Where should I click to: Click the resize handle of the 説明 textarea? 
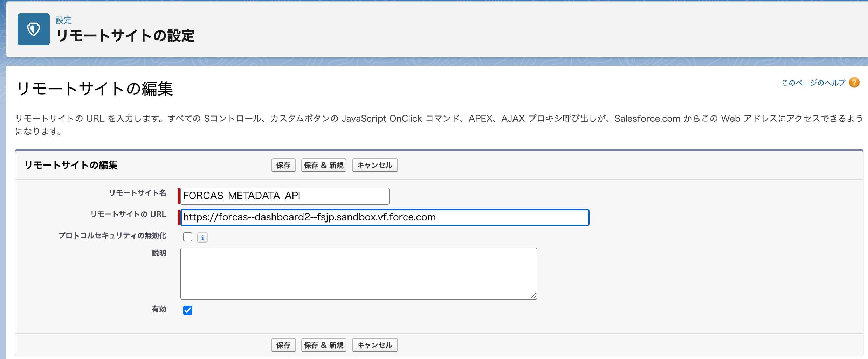point(533,296)
